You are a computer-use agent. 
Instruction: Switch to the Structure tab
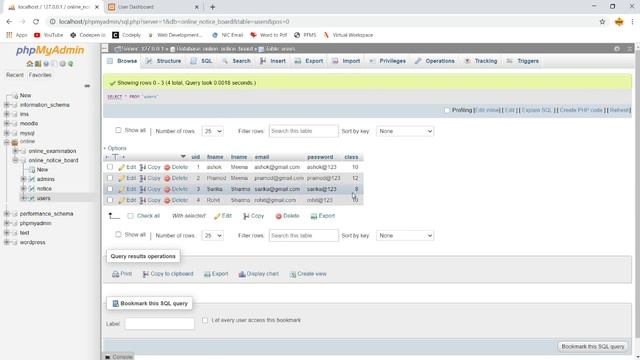pos(163,61)
